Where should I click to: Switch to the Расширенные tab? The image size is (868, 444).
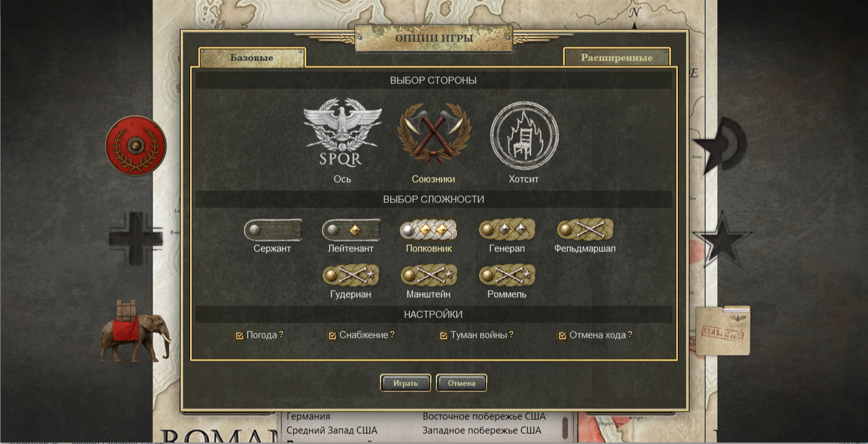click(x=616, y=57)
